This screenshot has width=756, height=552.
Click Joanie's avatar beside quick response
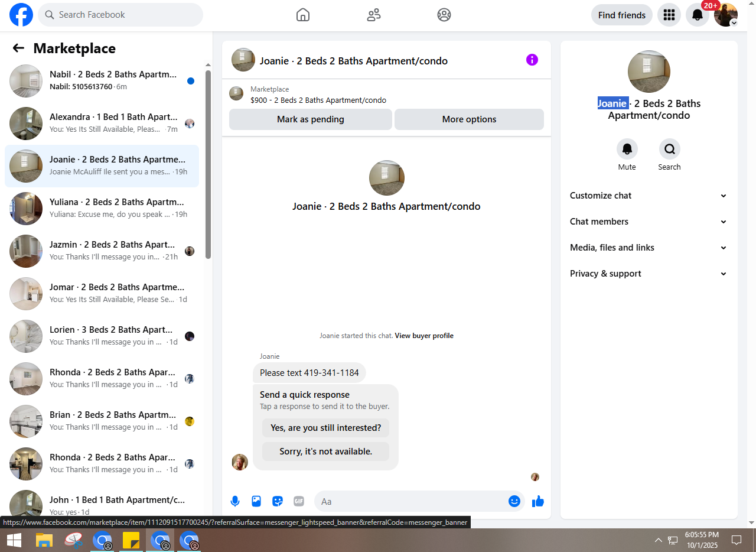[x=240, y=462]
